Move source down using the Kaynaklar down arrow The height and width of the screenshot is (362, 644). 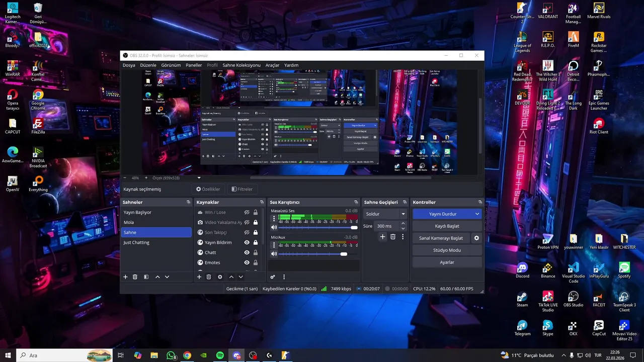click(x=241, y=277)
